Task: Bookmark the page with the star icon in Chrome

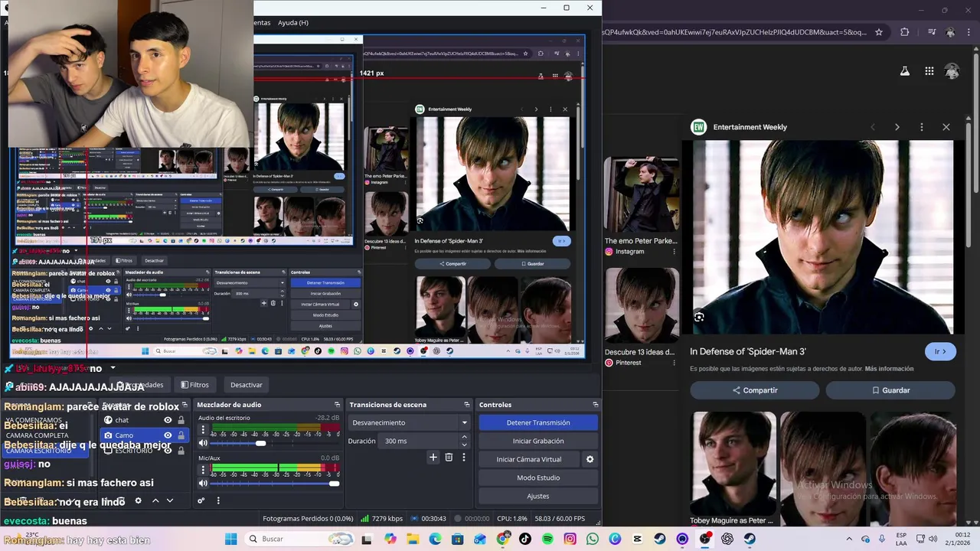Action: click(x=879, y=32)
